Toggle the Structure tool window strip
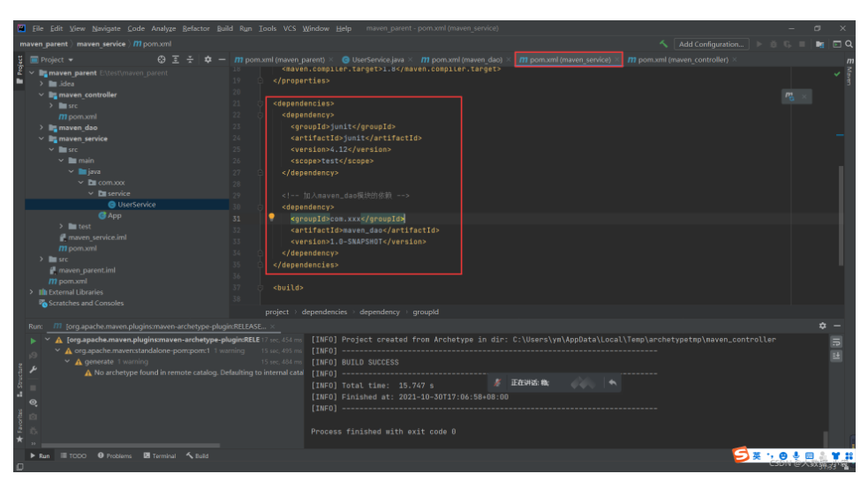This screenshot has height=489, width=868. click(x=19, y=377)
